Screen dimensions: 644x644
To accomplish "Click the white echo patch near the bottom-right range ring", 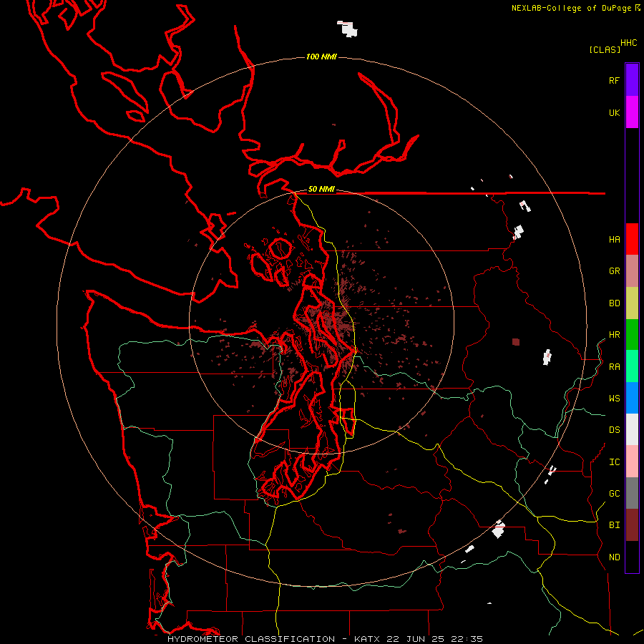I will pos(499,529).
